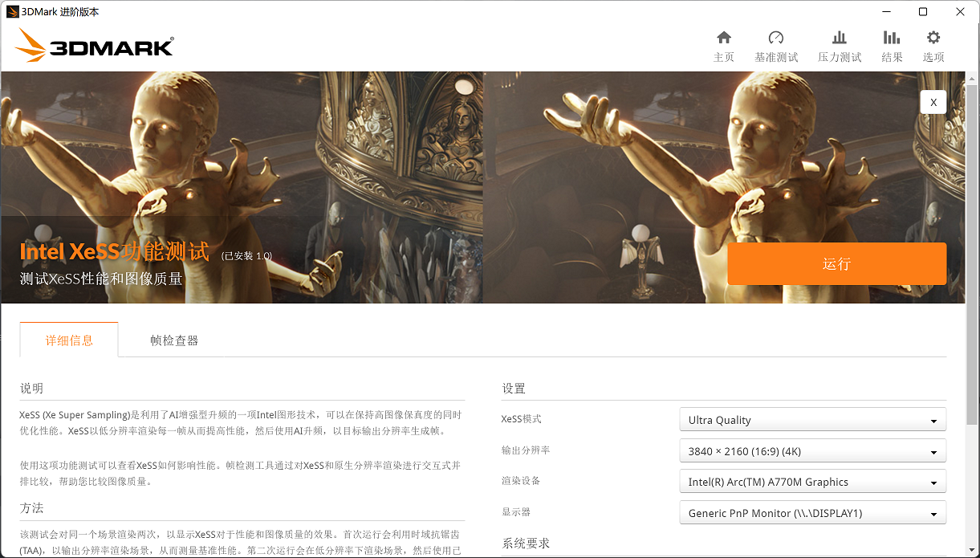Close the banner with the X button
Screen dimensions: 980x558
[933, 102]
